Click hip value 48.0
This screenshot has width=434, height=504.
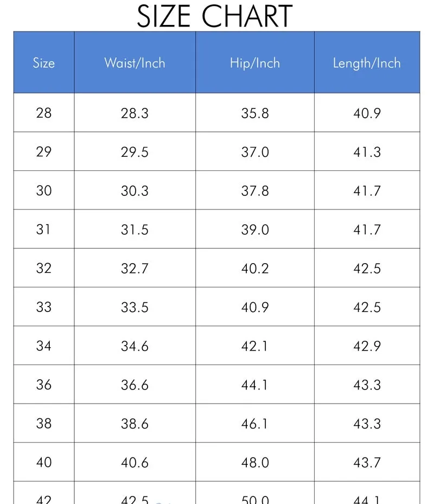pos(255,462)
